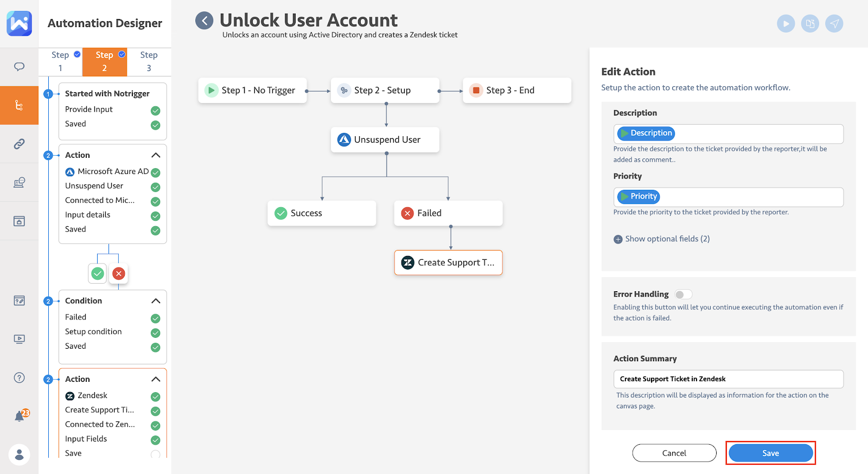
Task: Expand Show optional fields (2)
Action: pos(662,239)
